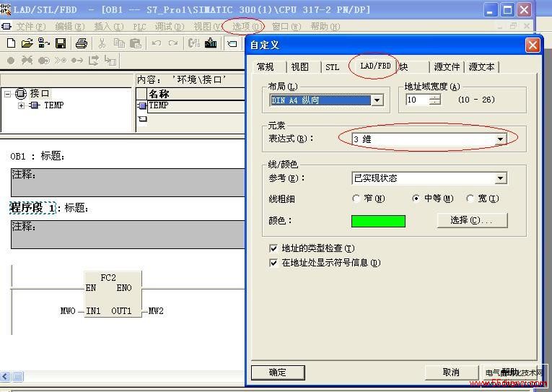Expand the TEMP tree node
552x392 pixels.
21,105
